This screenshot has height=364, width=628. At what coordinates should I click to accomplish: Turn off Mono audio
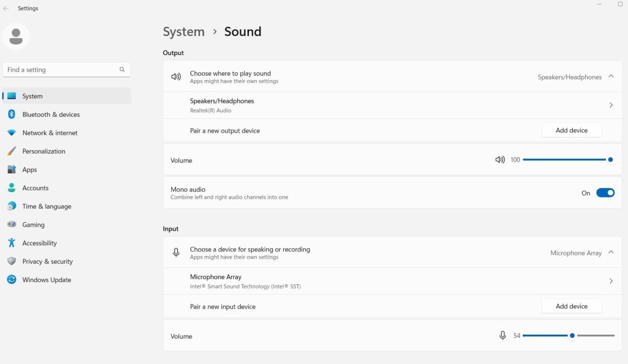click(605, 192)
